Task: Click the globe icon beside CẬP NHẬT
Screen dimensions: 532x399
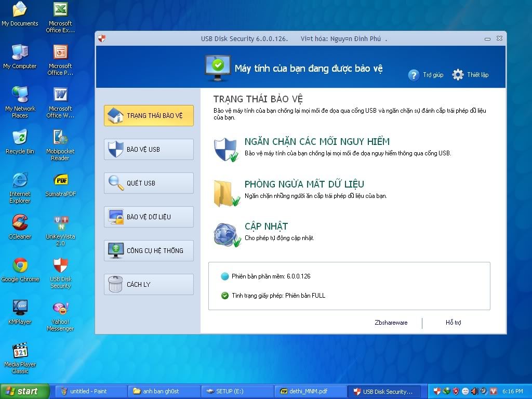Action: point(227,235)
